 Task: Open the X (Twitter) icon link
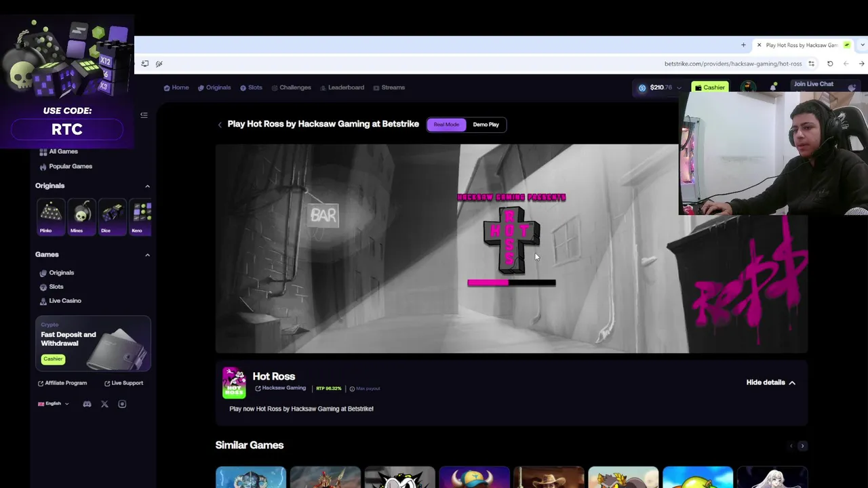(104, 404)
